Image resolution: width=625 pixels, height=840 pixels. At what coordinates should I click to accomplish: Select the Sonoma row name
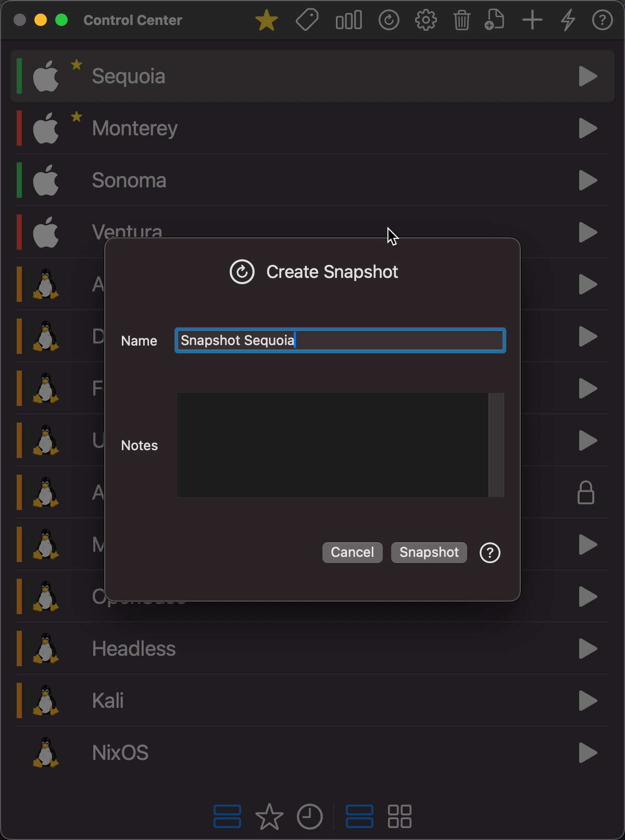pos(129,180)
